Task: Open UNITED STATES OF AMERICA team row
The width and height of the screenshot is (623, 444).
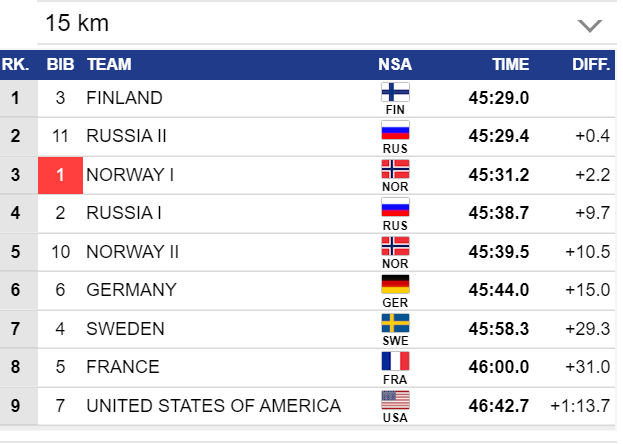Action: (213, 406)
